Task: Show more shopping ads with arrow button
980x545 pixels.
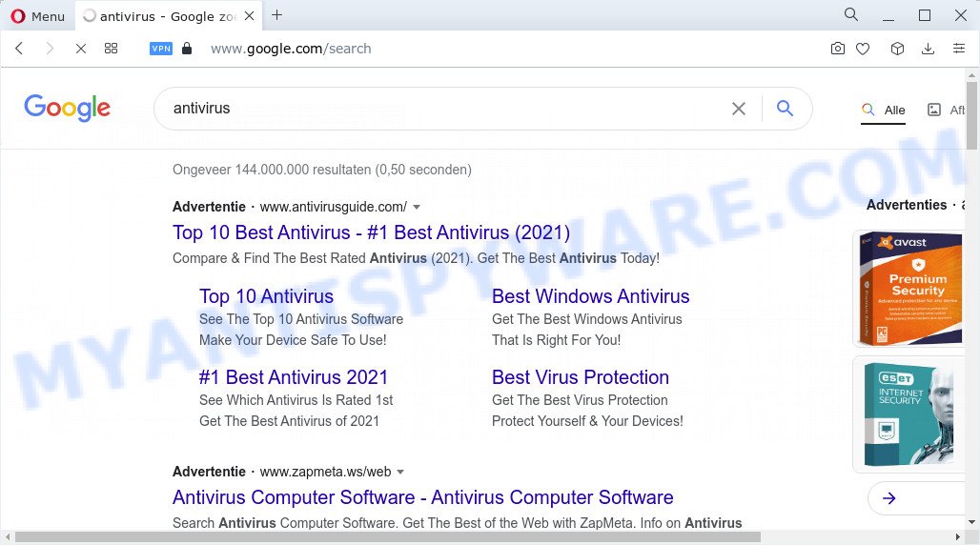Action: tap(889, 498)
